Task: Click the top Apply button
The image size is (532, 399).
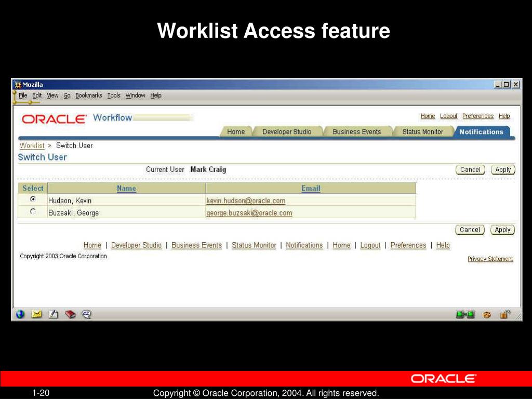Action: pos(503,170)
